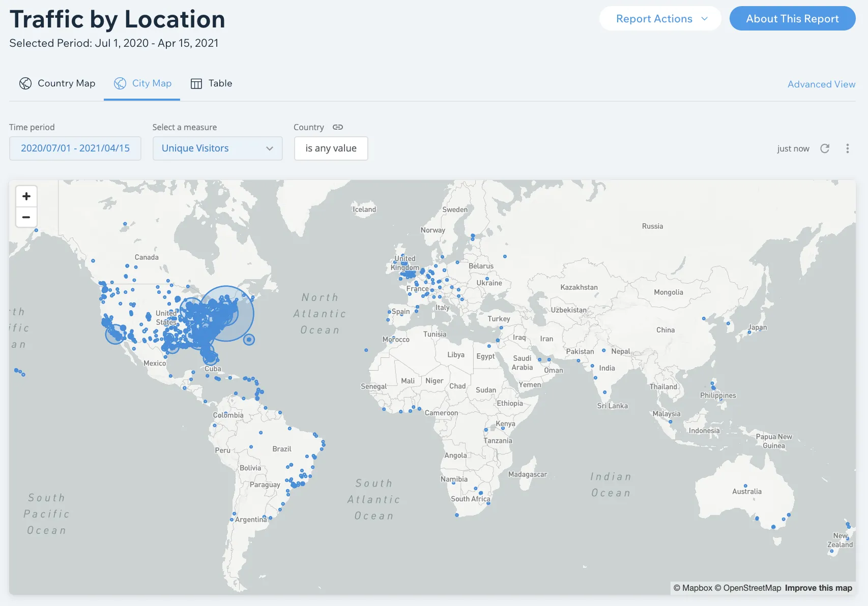Click the About This Report button
868x606 pixels.
[x=792, y=19]
